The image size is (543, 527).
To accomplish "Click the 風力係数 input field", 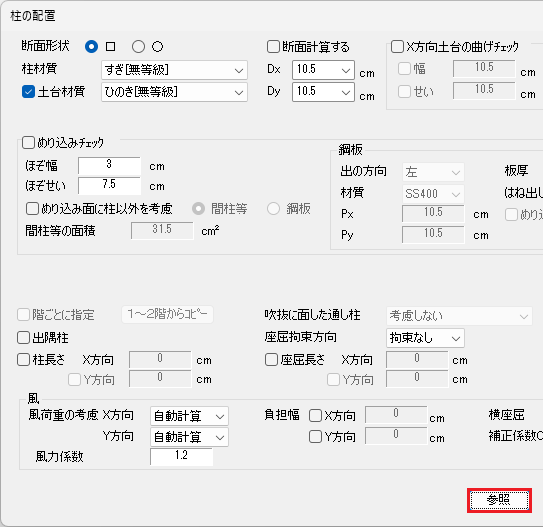I will tap(181, 456).
